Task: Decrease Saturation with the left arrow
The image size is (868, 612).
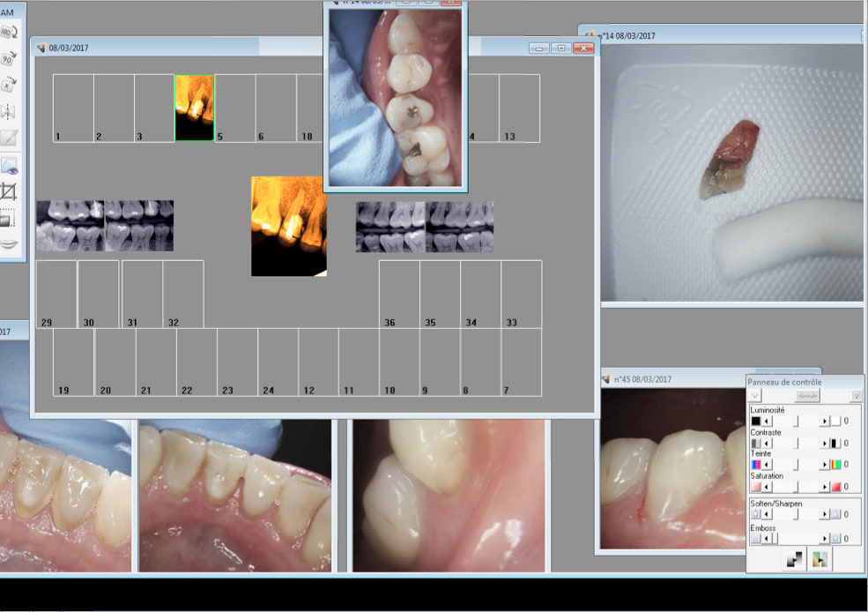Action: (x=767, y=487)
